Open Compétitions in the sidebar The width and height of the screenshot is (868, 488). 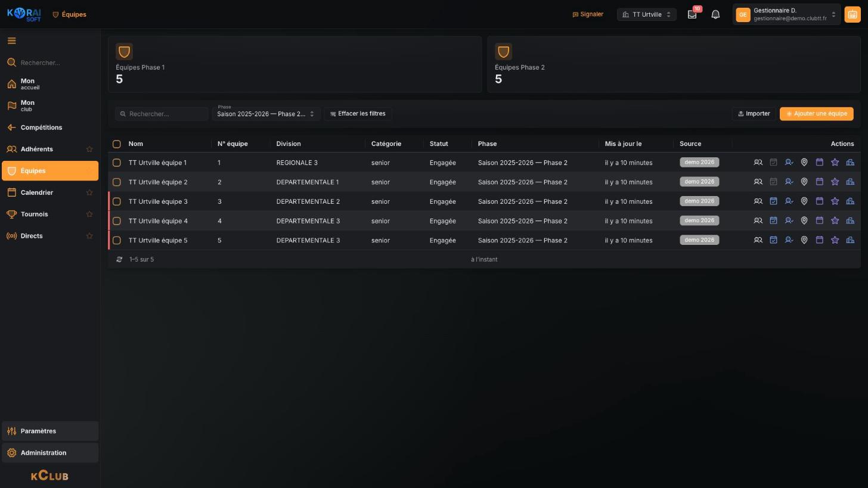pyautogui.click(x=50, y=128)
